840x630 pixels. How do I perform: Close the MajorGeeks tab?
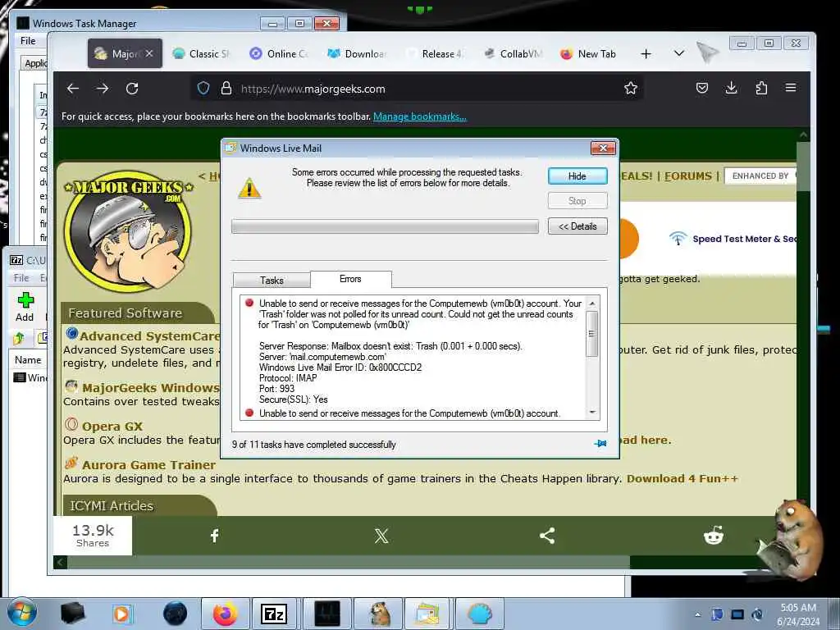coord(149,53)
